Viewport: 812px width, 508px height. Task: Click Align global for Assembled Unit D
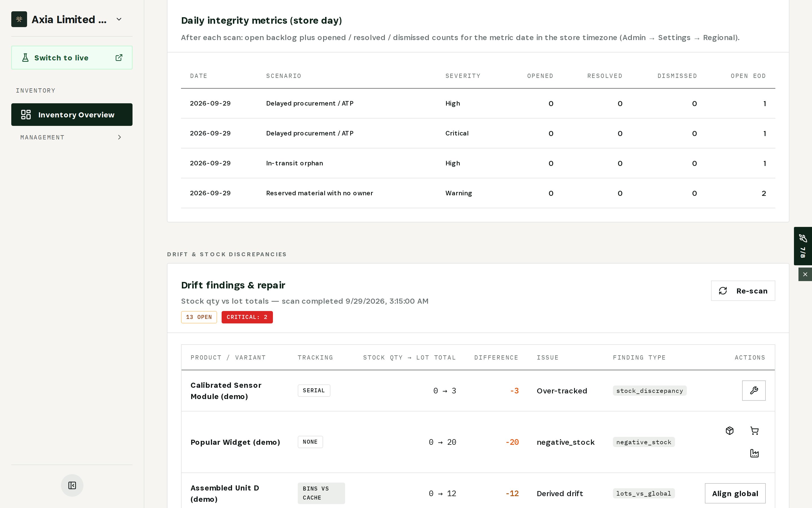coord(735,493)
